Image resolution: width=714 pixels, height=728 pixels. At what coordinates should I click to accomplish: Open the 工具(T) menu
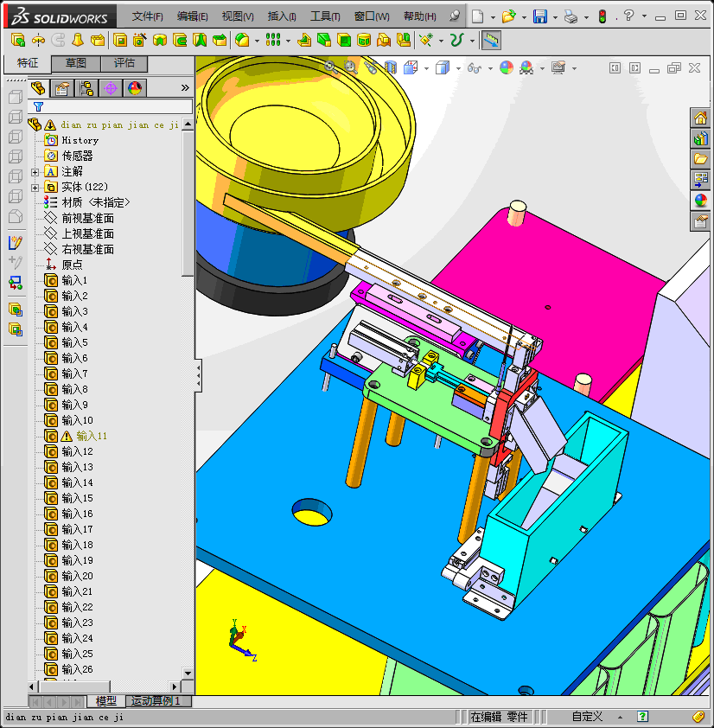325,16
